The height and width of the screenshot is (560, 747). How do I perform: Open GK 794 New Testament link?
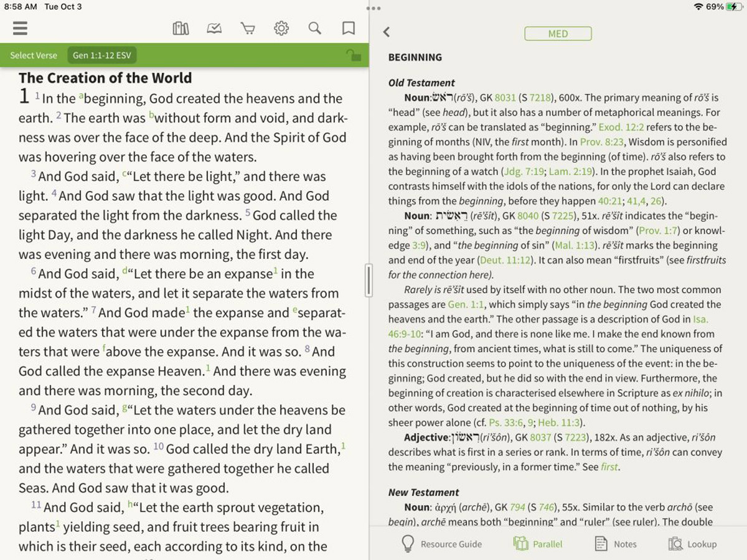coord(519,508)
